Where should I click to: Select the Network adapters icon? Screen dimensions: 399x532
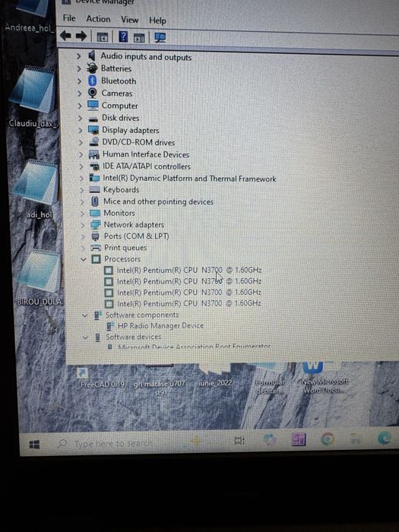click(95, 225)
